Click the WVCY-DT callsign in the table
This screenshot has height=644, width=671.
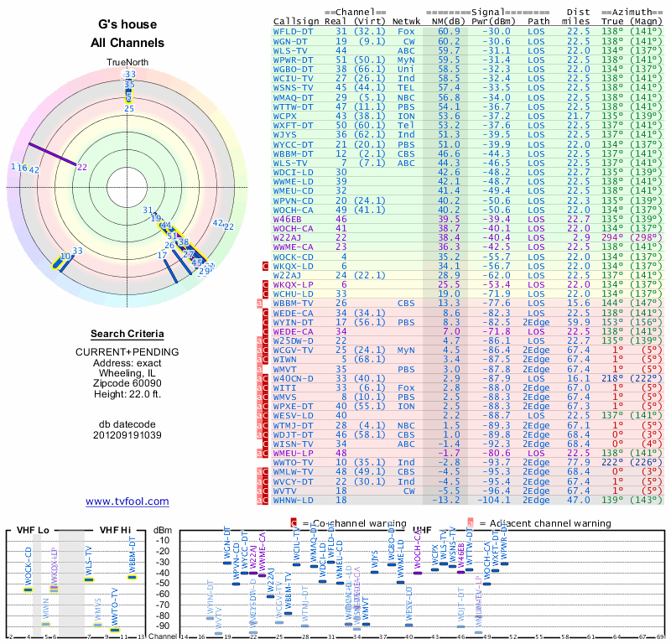[x=293, y=482]
